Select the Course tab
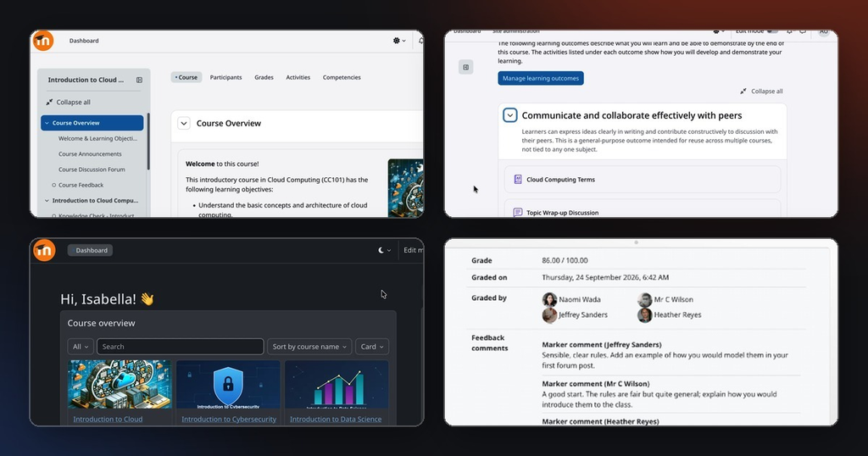This screenshot has width=868, height=456. (x=186, y=77)
